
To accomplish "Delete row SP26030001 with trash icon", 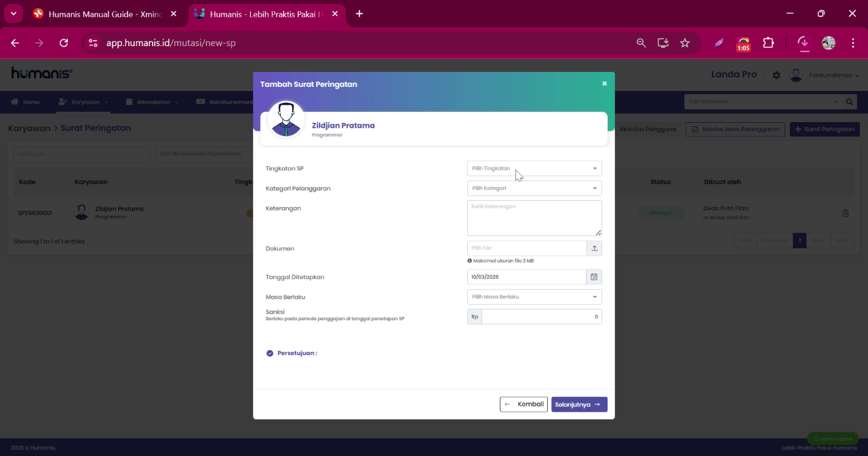I will coord(846,213).
